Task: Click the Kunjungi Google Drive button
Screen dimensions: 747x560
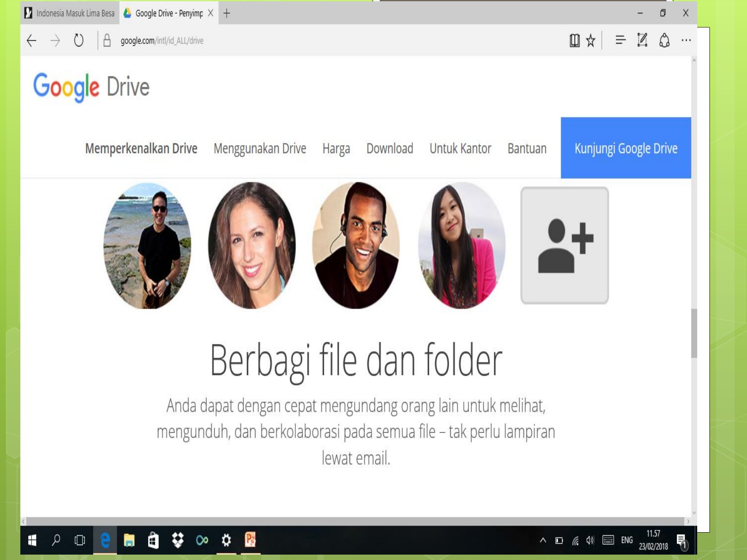Action: click(626, 148)
